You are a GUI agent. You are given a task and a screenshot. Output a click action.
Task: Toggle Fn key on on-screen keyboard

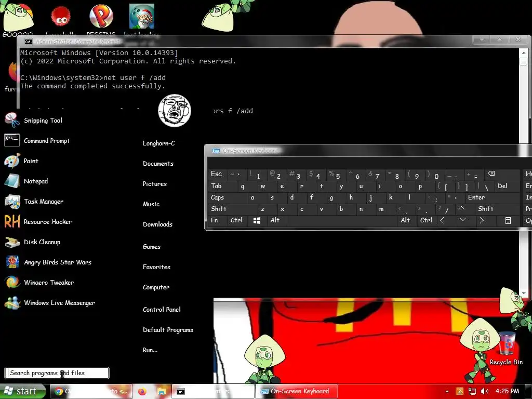tap(217, 220)
